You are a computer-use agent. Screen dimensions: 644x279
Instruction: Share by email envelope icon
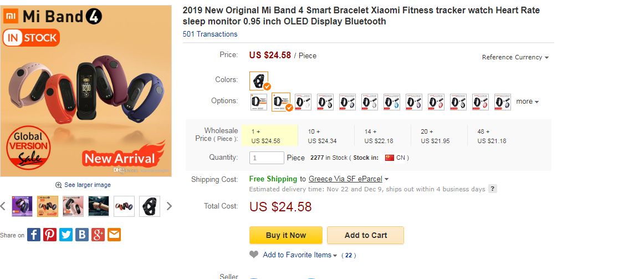(114, 235)
